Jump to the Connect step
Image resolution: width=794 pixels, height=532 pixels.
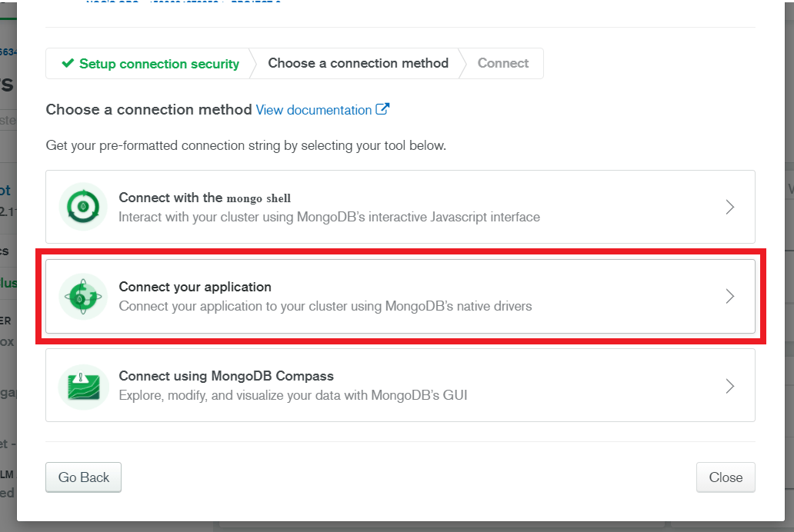pos(503,63)
